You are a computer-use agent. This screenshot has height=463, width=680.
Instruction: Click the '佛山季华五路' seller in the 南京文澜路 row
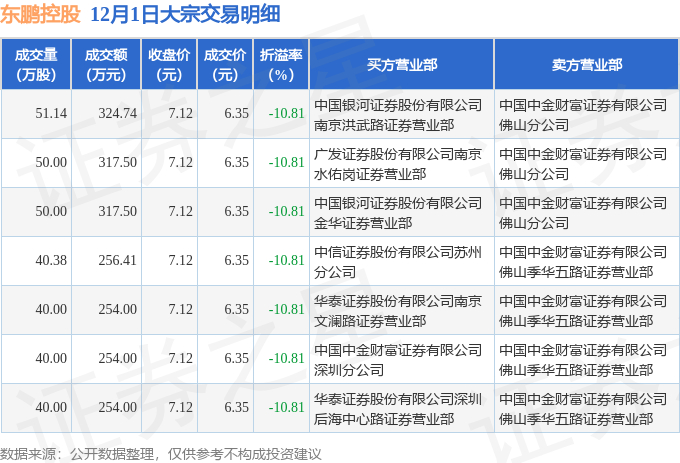pyautogui.click(x=583, y=311)
